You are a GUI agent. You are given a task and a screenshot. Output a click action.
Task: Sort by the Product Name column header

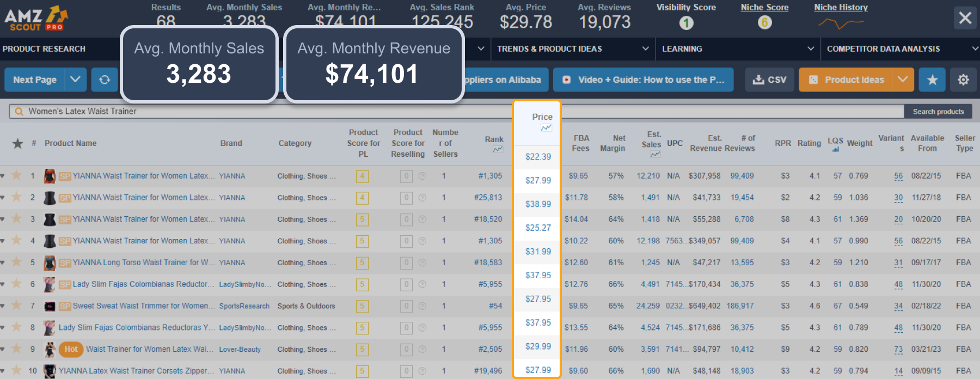[71, 143]
